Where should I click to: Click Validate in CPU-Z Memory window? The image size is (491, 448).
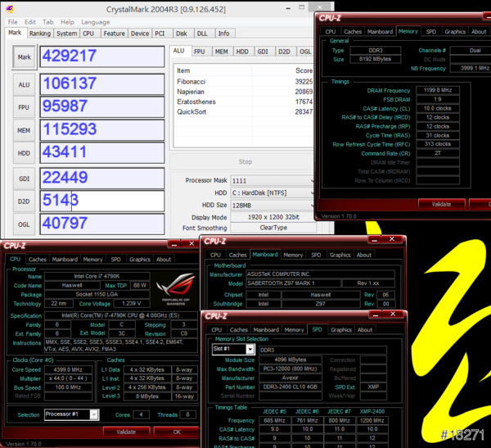coord(442,204)
